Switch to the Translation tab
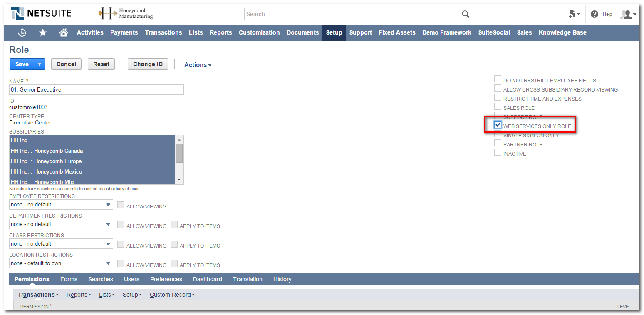The width and height of the screenshot is (644, 315). (248, 279)
